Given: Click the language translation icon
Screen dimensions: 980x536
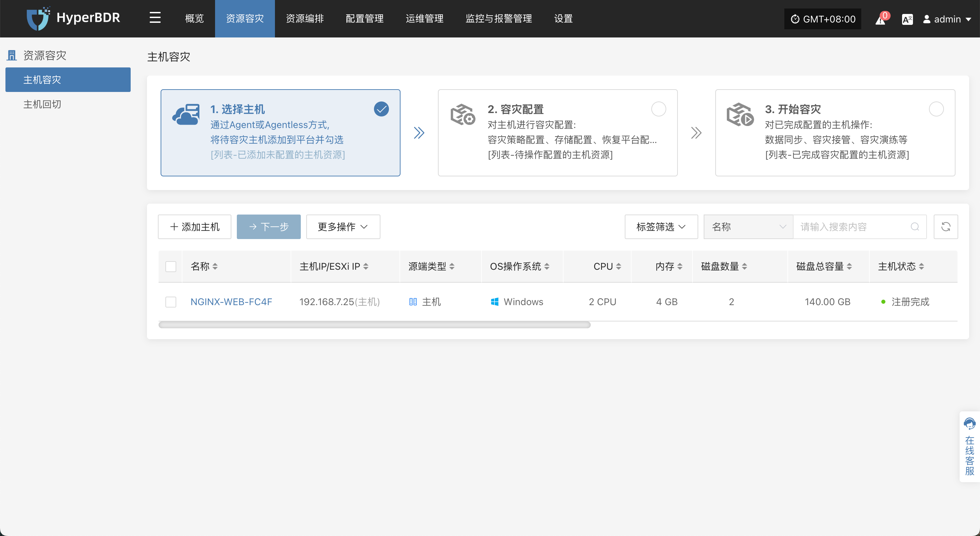Looking at the screenshot, I should [907, 19].
